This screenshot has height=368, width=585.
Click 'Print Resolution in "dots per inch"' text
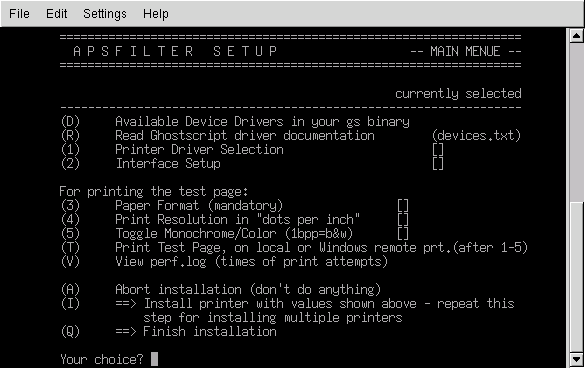237,219
